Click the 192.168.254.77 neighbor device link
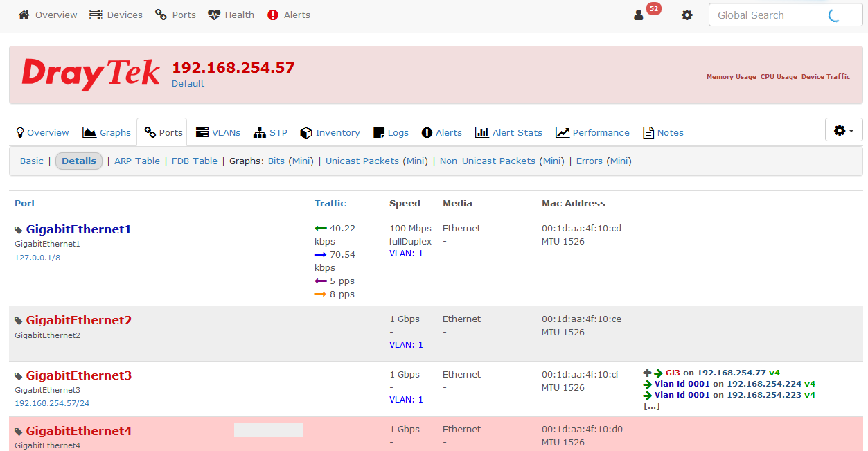This screenshot has width=868, height=451. coord(731,373)
